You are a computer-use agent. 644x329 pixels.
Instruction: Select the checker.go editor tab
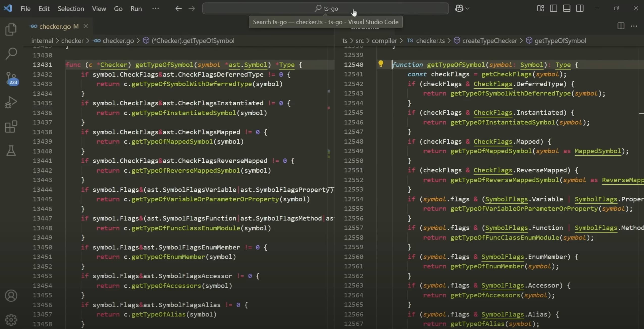59,26
